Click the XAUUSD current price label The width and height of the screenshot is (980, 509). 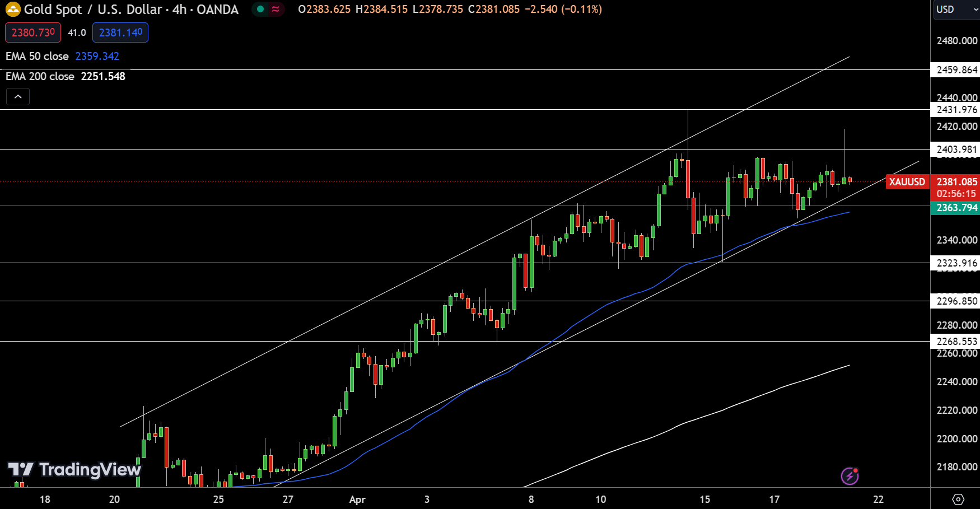coord(907,182)
